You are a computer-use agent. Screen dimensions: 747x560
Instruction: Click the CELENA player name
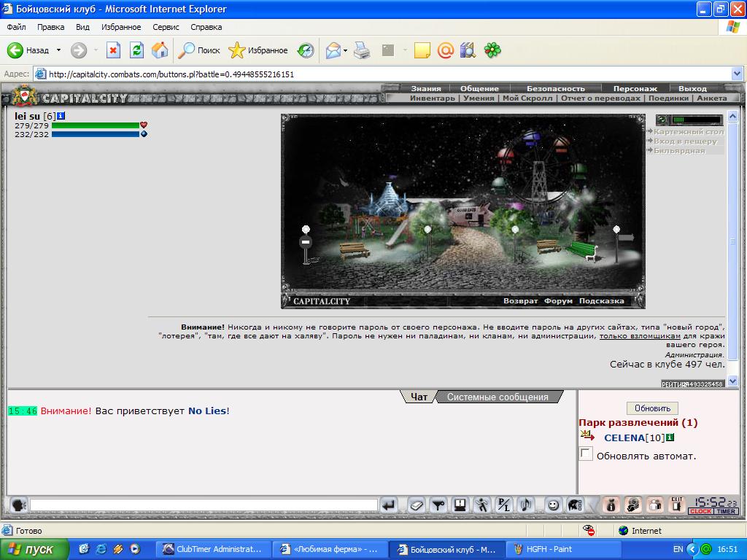(x=624, y=437)
